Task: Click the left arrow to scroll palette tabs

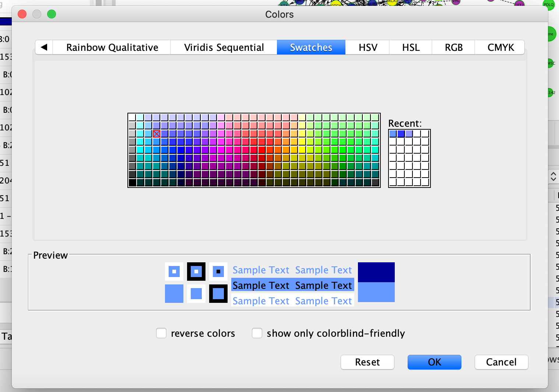Action: point(44,47)
